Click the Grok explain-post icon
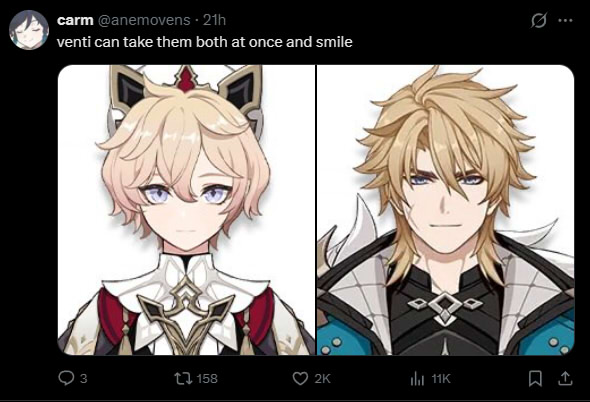The height and width of the screenshot is (402, 590). point(538,20)
